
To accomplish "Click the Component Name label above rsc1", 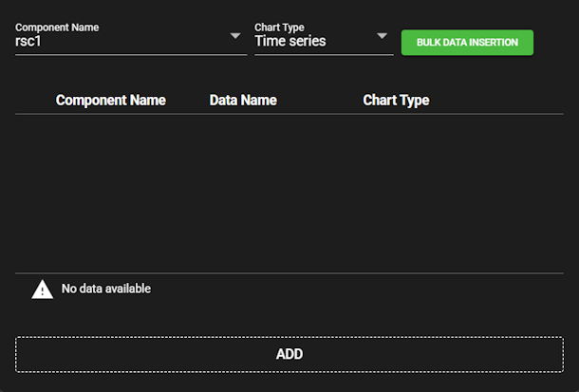I will coord(57,28).
